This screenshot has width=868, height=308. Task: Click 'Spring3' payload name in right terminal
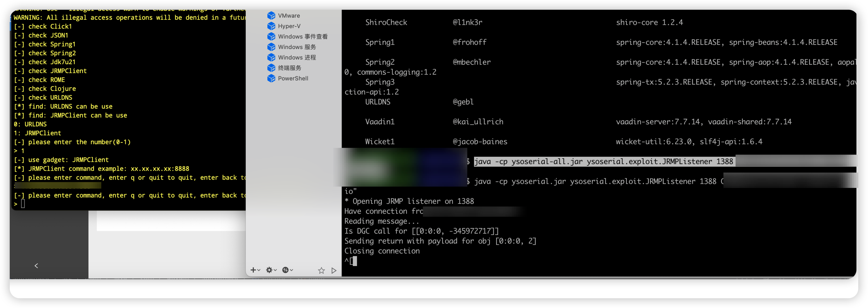pyautogui.click(x=380, y=82)
